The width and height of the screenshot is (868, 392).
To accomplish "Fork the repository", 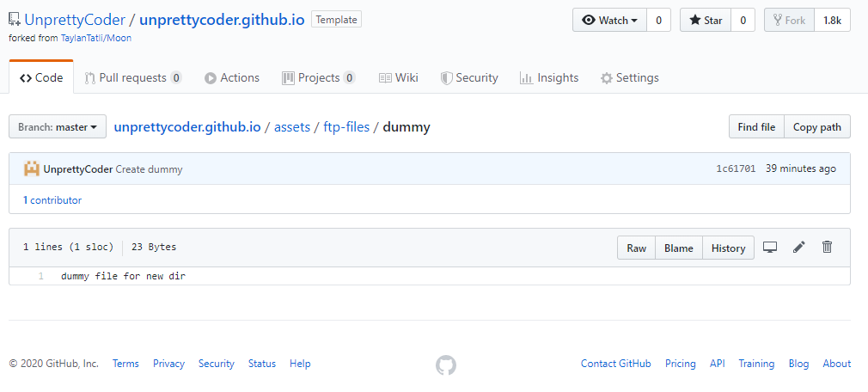I will point(789,21).
